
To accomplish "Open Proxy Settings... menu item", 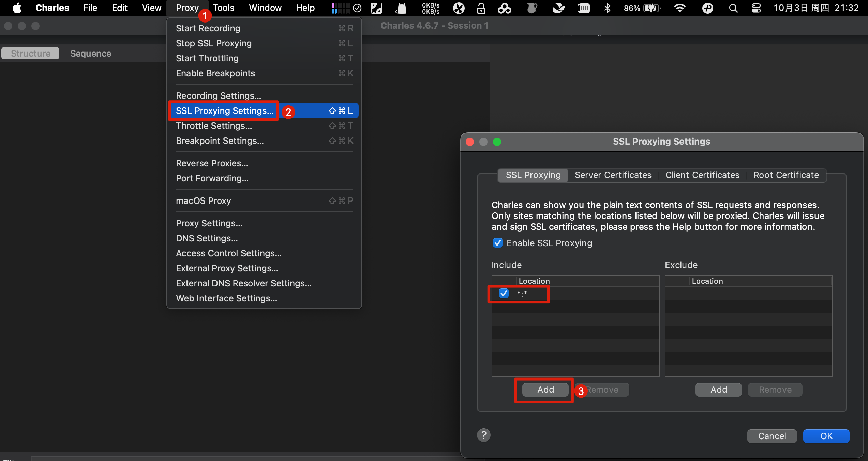I will (264, 223).
